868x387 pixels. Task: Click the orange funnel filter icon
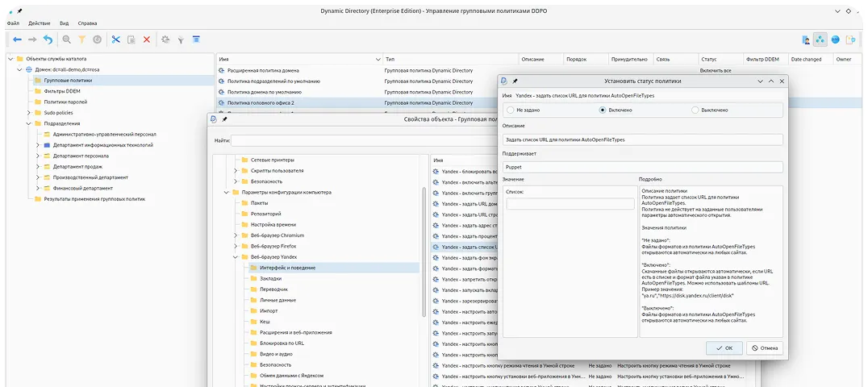[x=81, y=40]
